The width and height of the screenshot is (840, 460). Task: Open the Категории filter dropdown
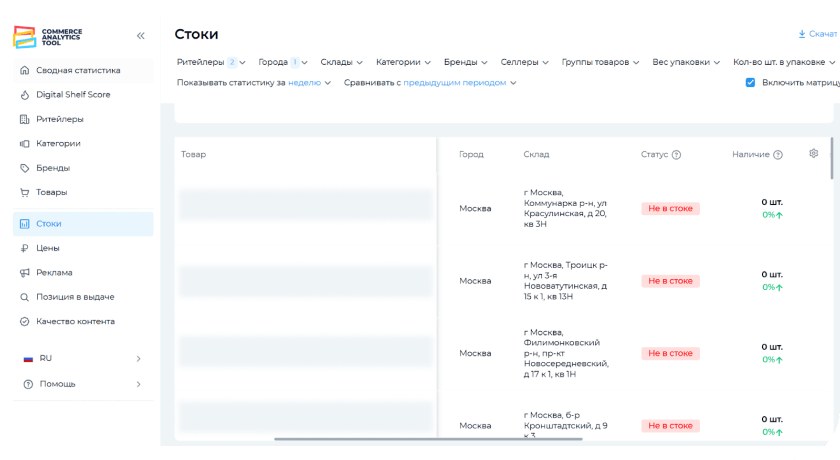pos(403,62)
